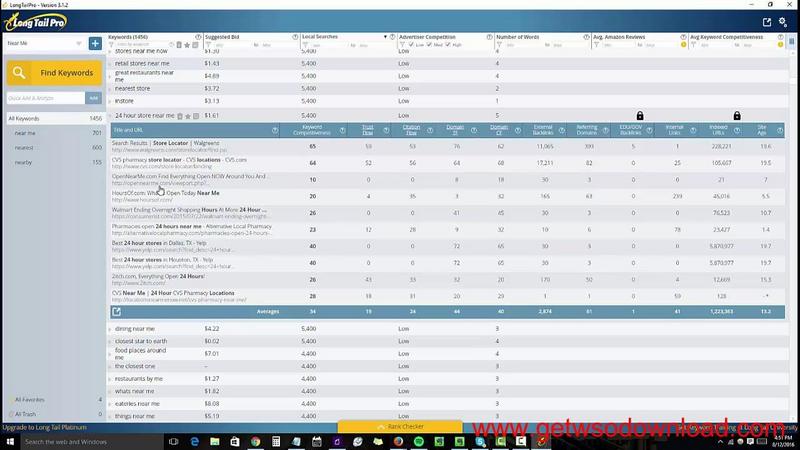This screenshot has width=800, height=450.
Task: Open Google Chrome from the taskbar
Action: coord(255,442)
